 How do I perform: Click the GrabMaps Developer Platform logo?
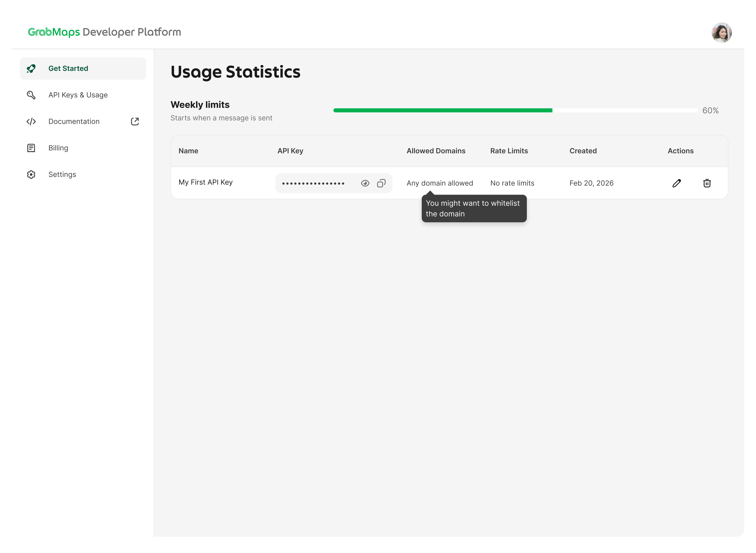[x=104, y=32]
